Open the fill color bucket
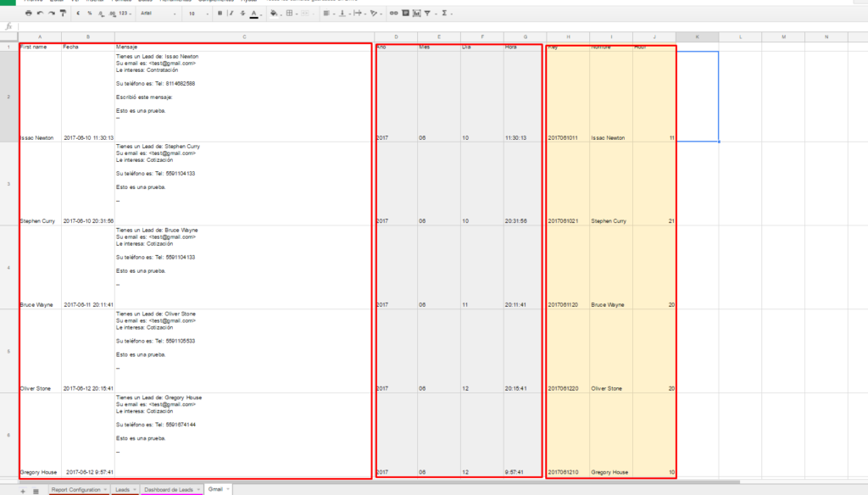868x495 pixels. 275,14
